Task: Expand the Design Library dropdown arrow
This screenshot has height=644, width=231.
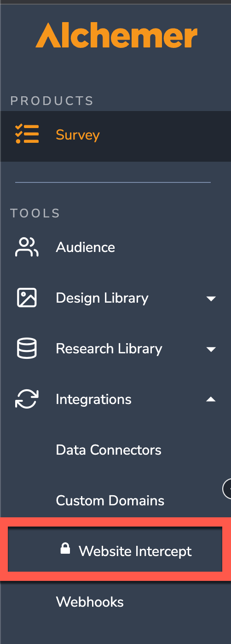Action: (211, 299)
